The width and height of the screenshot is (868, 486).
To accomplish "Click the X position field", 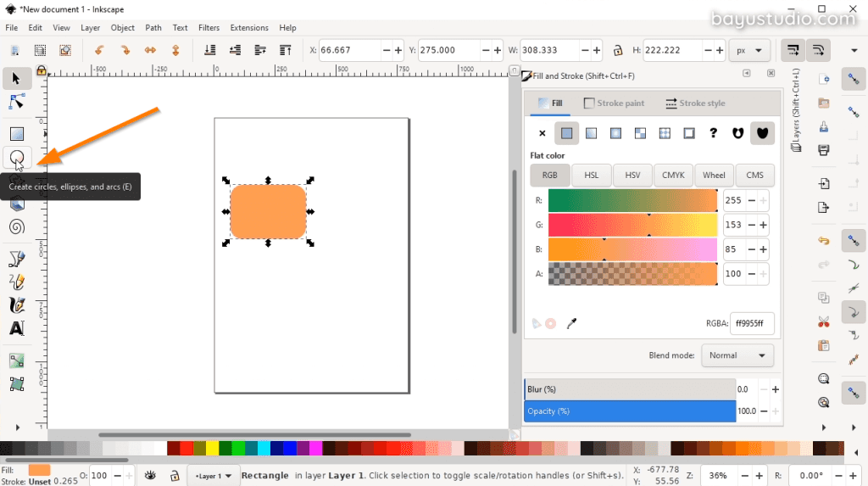I will (x=350, y=50).
